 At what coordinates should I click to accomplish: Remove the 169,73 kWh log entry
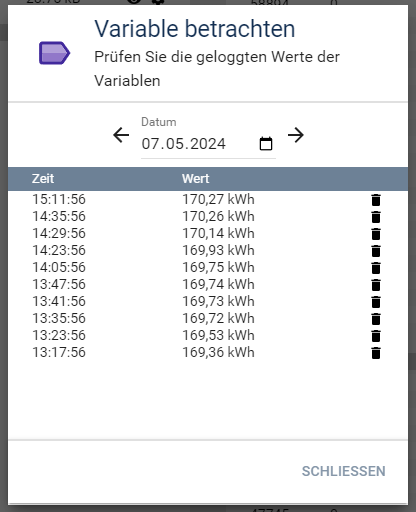(376, 302)
